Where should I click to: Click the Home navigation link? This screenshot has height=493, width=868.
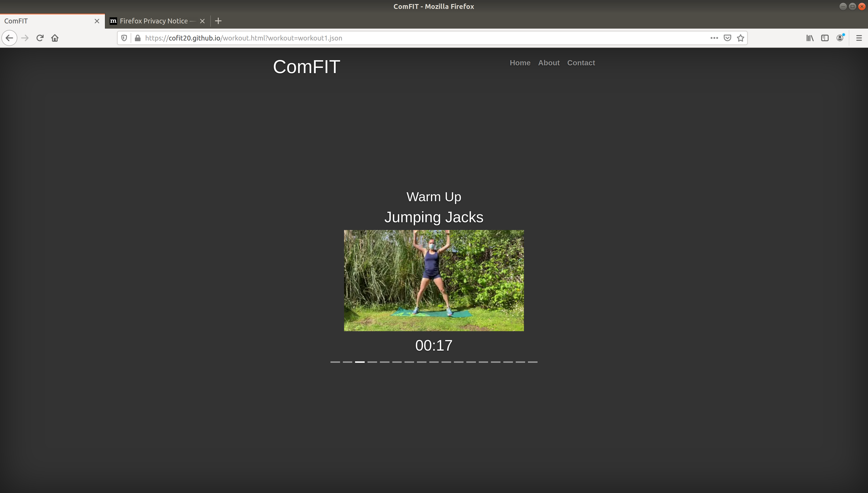(520, 63)
